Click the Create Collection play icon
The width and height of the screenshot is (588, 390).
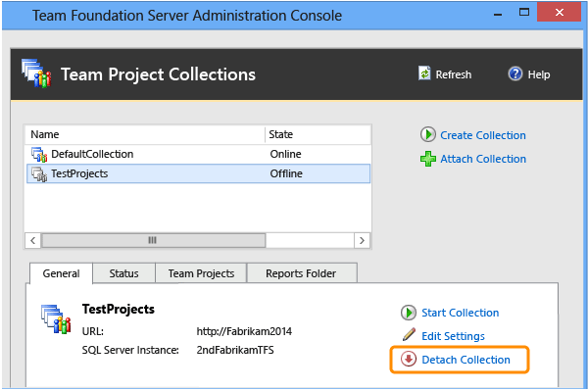428,134
